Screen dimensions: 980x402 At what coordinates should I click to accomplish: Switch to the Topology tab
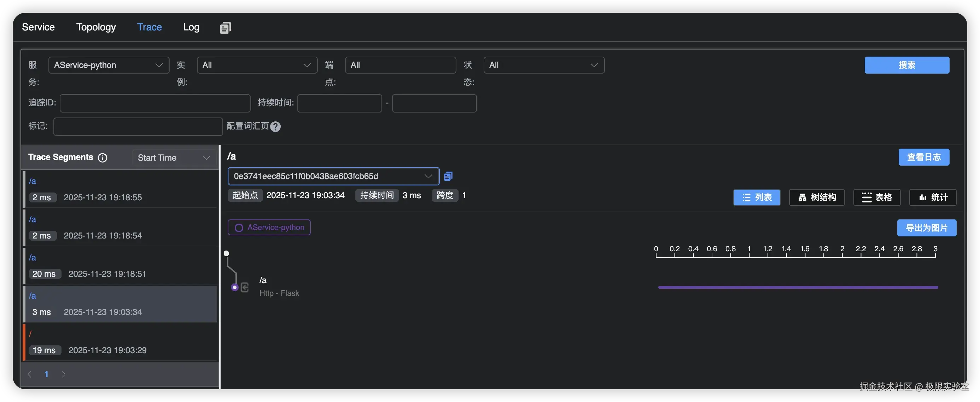(96, 27)
